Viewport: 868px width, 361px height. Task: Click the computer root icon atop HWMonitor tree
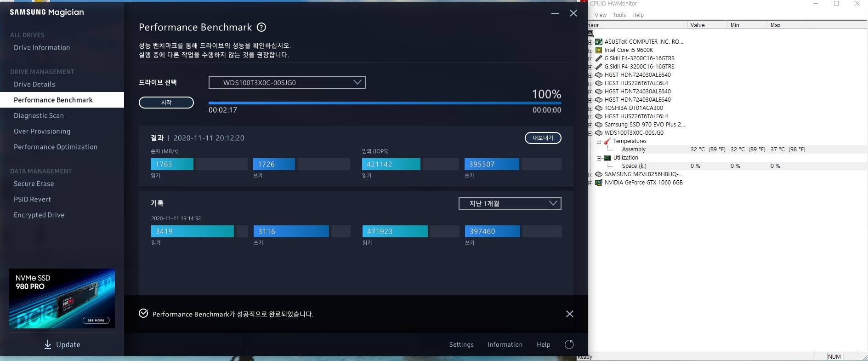click(590, 34)
